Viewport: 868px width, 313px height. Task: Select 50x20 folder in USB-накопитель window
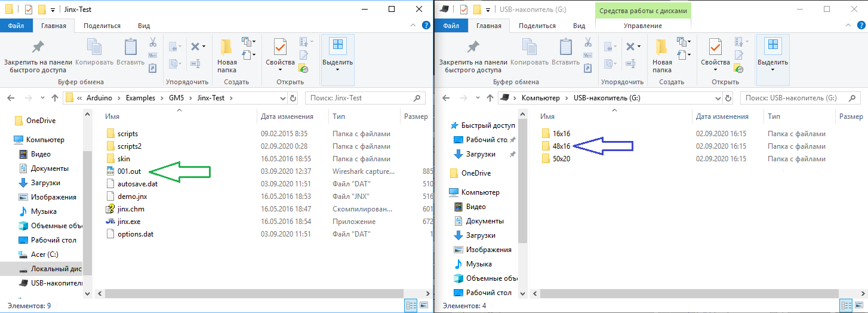556,159
